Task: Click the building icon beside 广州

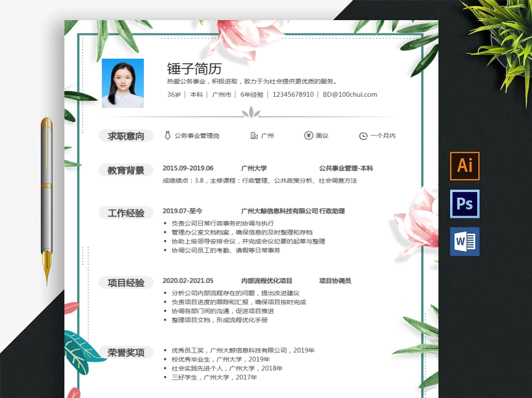Action: coord(254,135)
